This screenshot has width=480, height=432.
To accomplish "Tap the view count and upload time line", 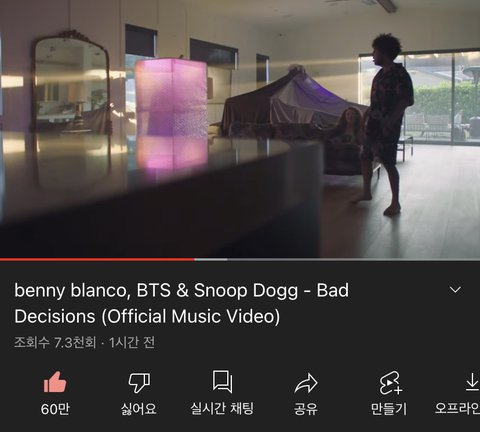I will tap(85, 343).
